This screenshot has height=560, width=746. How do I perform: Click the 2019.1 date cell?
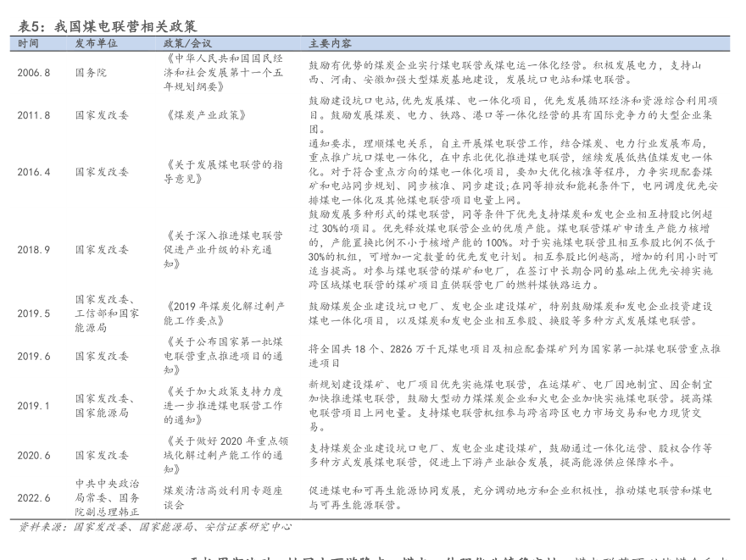tap(34, 405)
